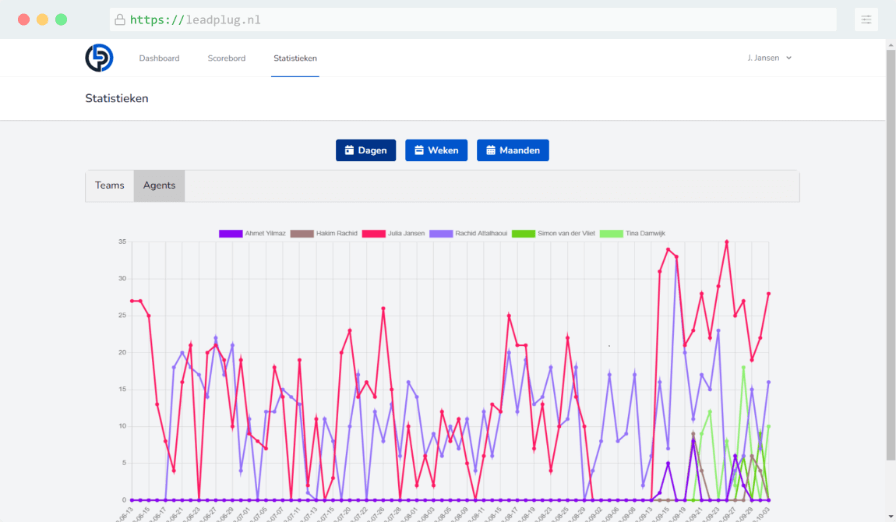This screenshot has width=896, height=522.
Task: Toggle Julia Jansen legend entry
Action: [405, 233]
